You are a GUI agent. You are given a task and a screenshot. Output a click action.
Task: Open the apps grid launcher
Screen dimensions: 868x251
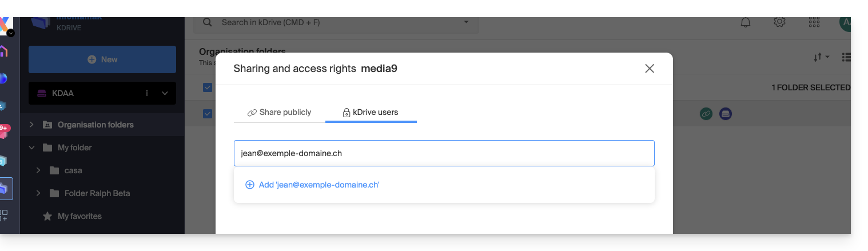(814, 22)
